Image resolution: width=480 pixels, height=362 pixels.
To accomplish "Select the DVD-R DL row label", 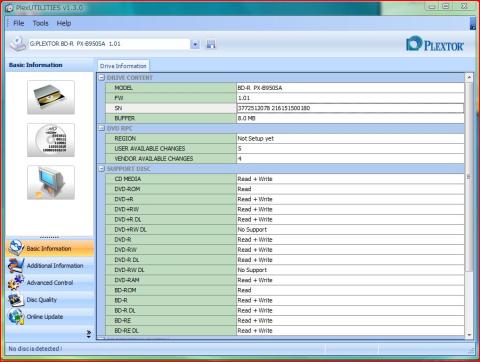I will (x=171, y=260).
